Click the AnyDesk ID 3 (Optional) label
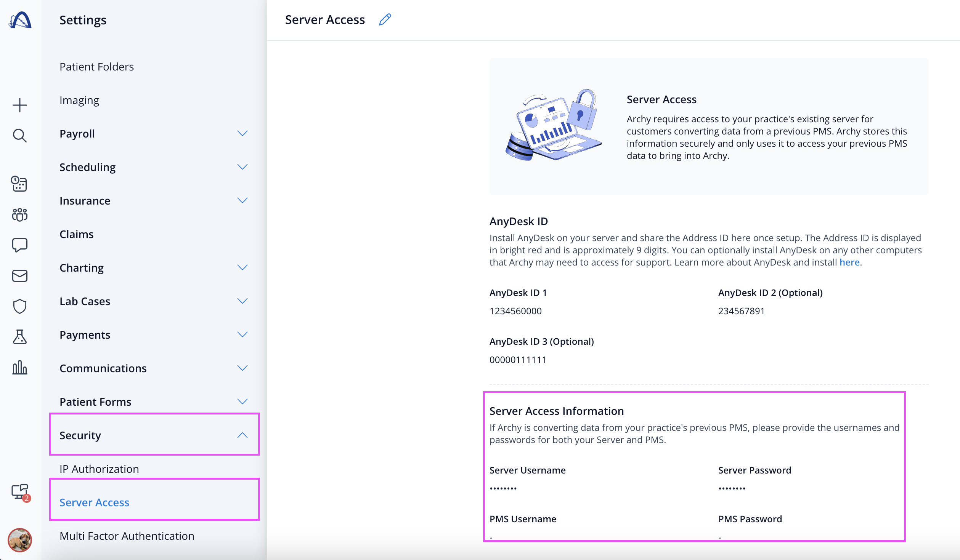Image resolution: width=960 pixels, height=560 pixels. click(541, 341)
